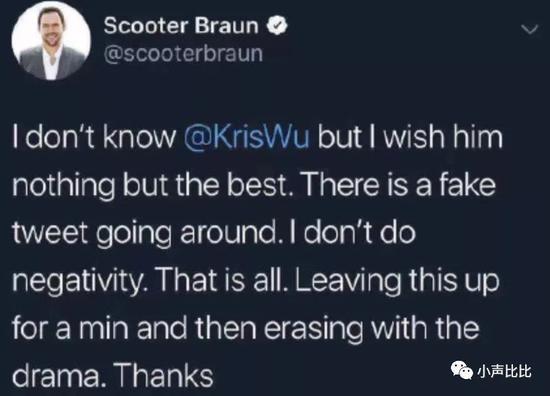This screenshot has height=396, width=550.
Task: Click the phrase 'I don't know'
Action: [94, 137]
